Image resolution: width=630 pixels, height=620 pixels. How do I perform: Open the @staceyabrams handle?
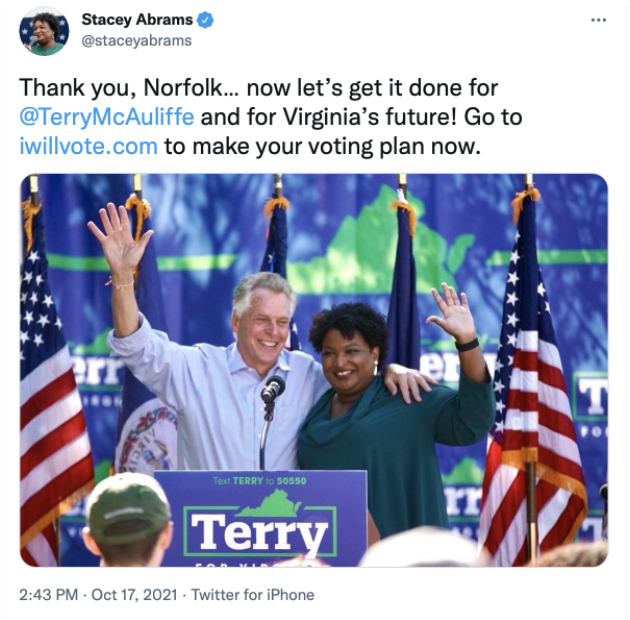(x=137, y=41)
